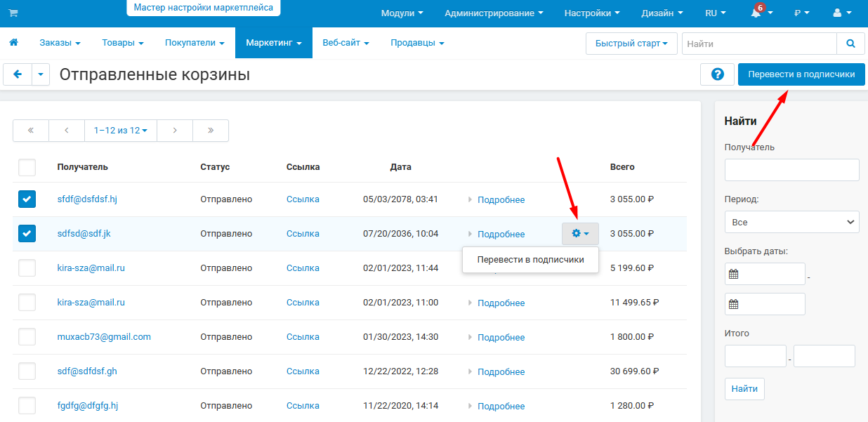868x422 pixels.
Task: Click the Найти button in the search panel
Action: point(744,388)
